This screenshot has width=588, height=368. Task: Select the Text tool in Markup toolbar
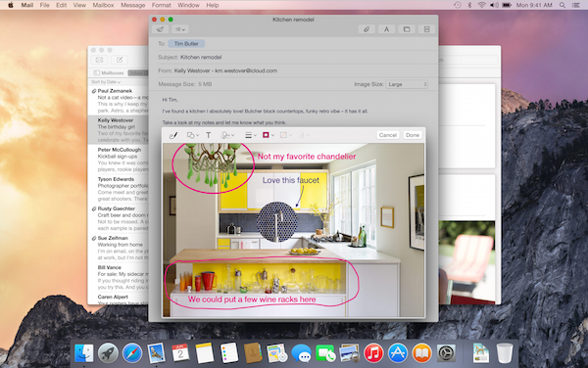(209, 135)
